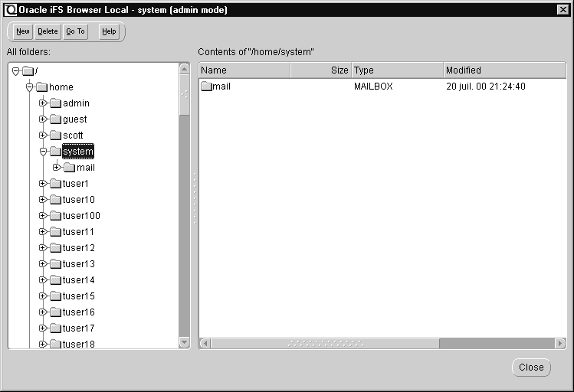Open the Go To button

[75, 31]
